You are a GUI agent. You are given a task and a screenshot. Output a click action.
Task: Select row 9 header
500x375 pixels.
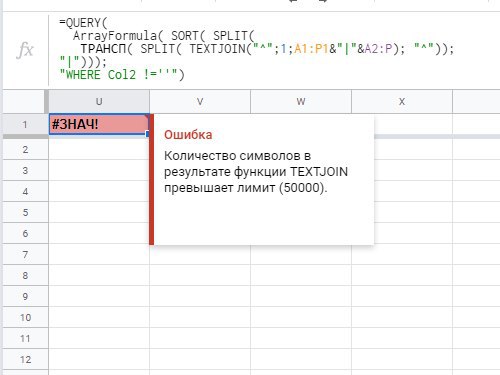(x=25, y=296)
